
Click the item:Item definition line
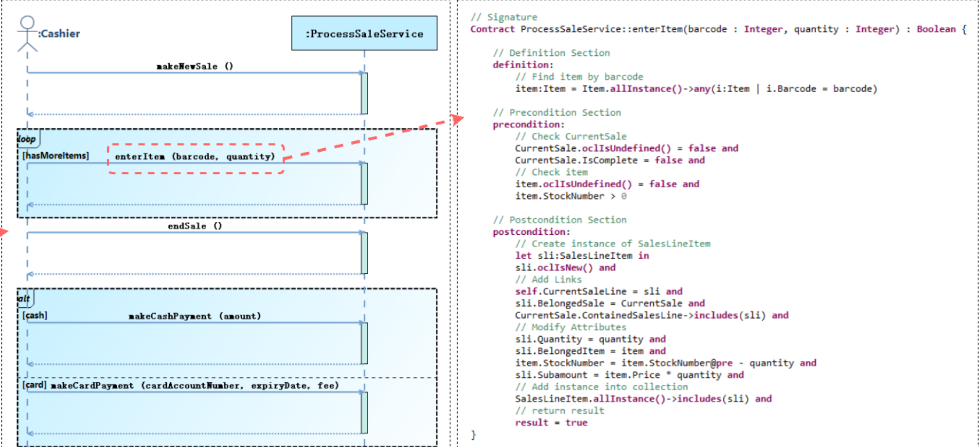tap(696, 89)
